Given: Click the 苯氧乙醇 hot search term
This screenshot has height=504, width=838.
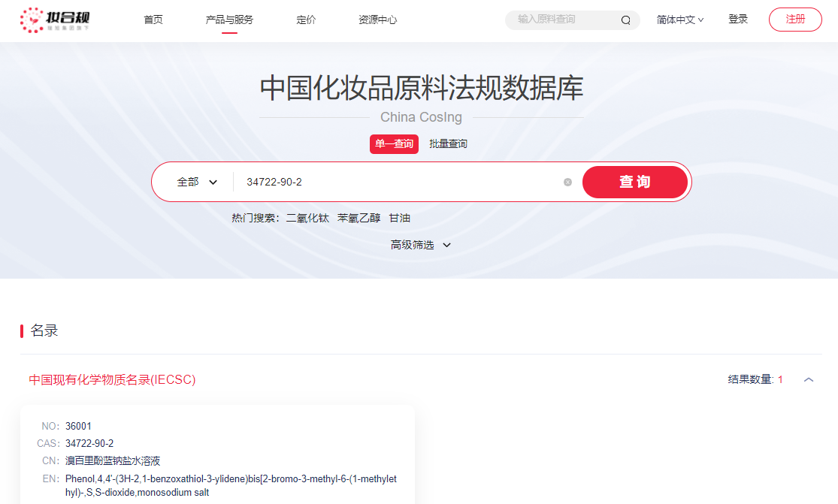Looking at the screenshot, I should coord(358,218).
